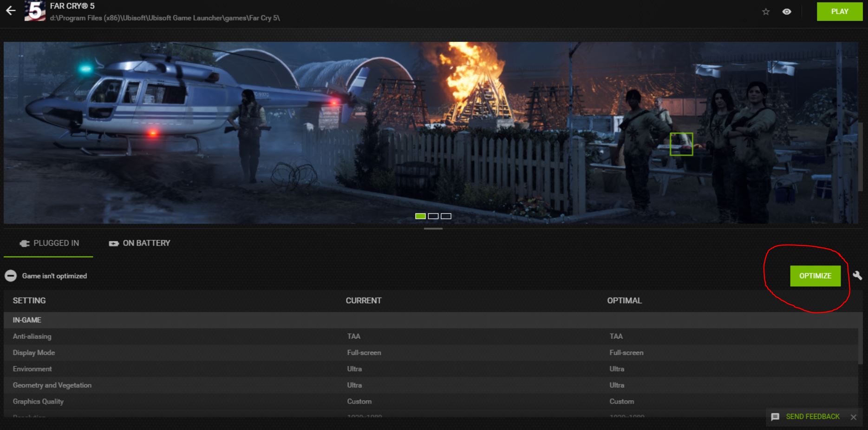Click the game install path text
This screenshot has width=868, height=430.
pyautogui.click(x=165, y=18)
